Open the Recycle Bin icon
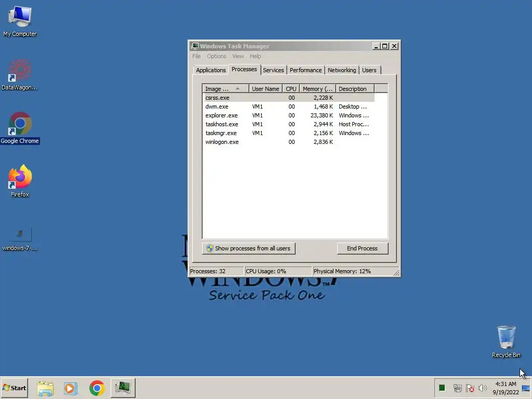Viewport: 532px width, 399px height. coord(506,341)
